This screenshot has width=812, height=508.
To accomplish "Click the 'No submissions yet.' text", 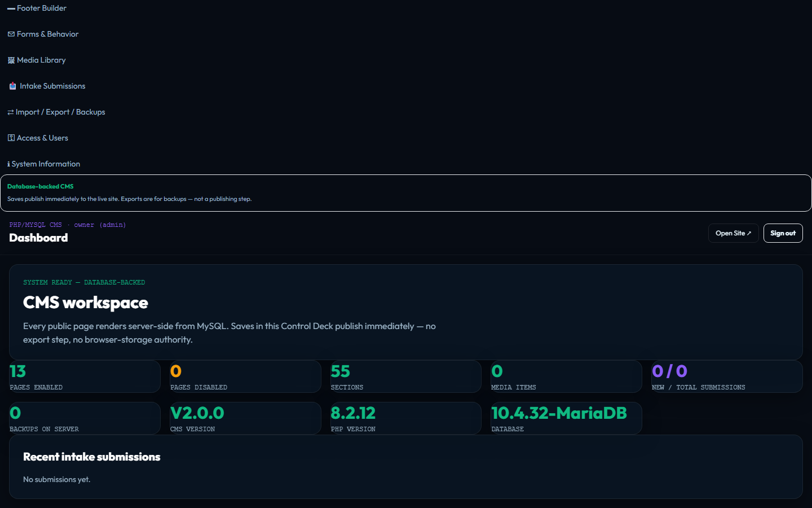I will [56, 479].
